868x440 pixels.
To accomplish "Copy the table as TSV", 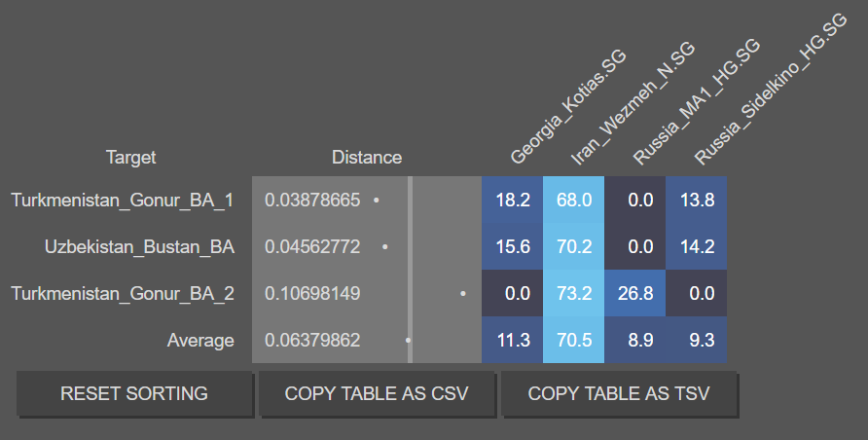I will (x=619, y=393).
